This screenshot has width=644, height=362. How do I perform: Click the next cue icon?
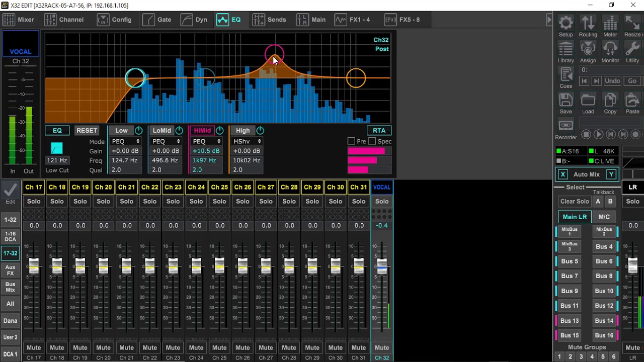click(x=596, y=81)
